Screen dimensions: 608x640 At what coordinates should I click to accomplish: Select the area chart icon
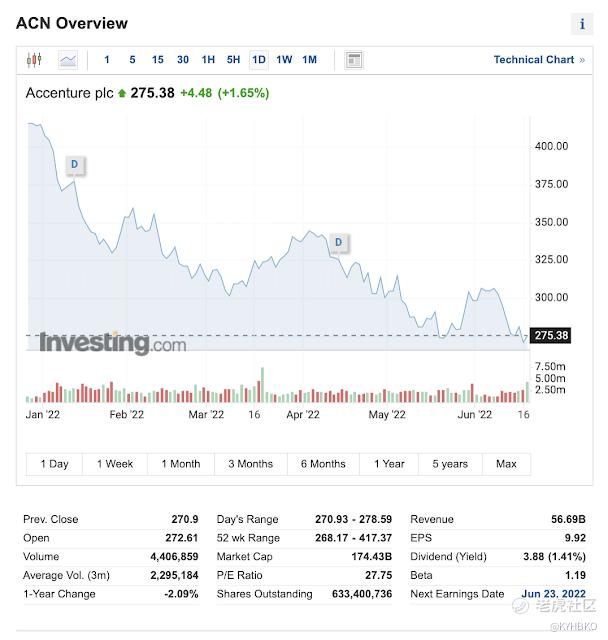(x=68, y=60)
